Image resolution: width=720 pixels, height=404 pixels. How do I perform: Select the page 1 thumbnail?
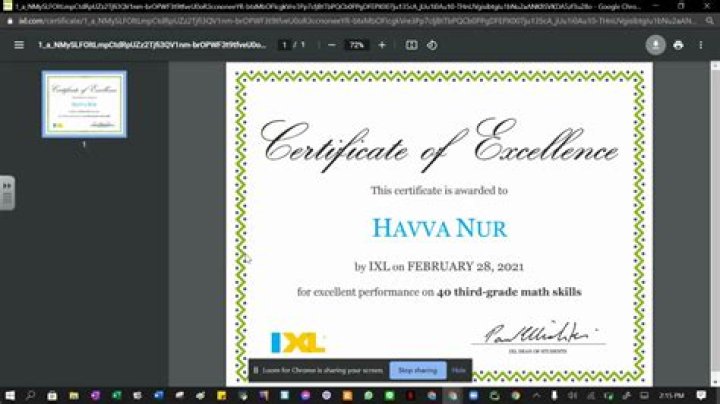[84, 104]
